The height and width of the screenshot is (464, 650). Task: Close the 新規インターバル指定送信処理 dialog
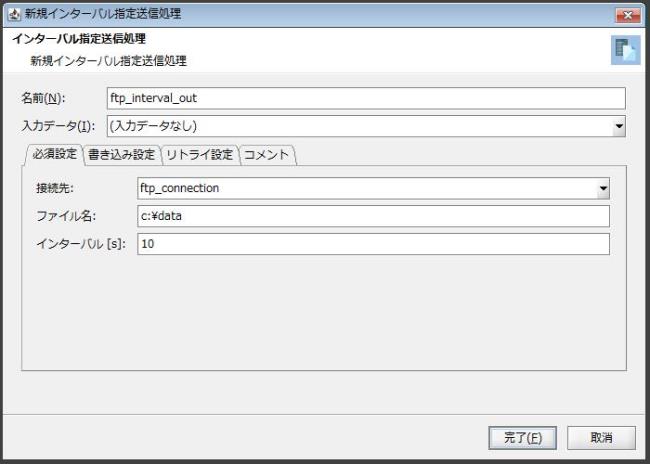pyautogui.click(x=627, y=14)
